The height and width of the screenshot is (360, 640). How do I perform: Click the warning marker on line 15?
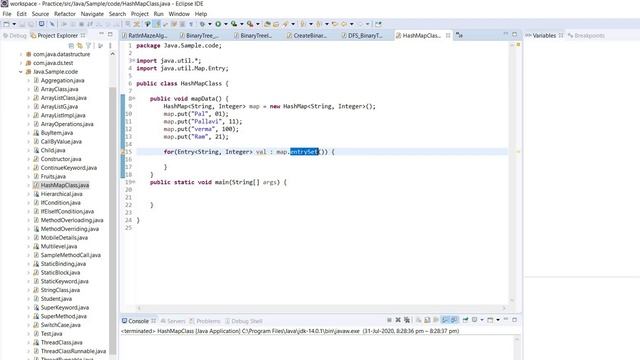click(123, 152)
